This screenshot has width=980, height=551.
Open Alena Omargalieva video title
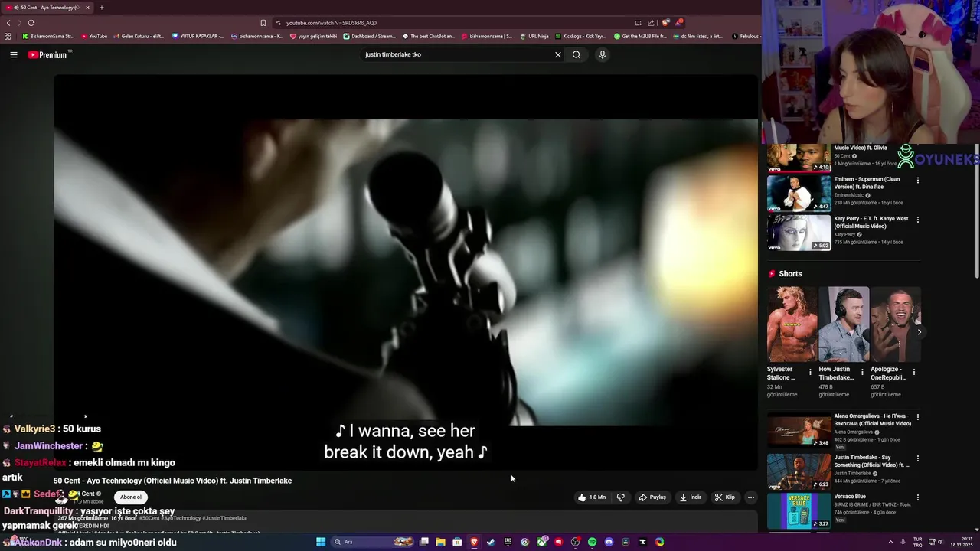click(872, 420)
